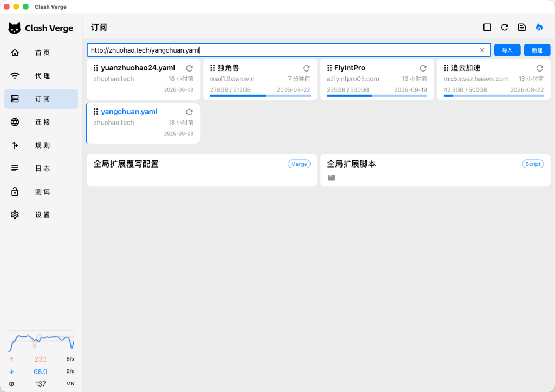The image size is (555, 392).
Task: Click the 137 MB memory value
Action: click(40, 384)
